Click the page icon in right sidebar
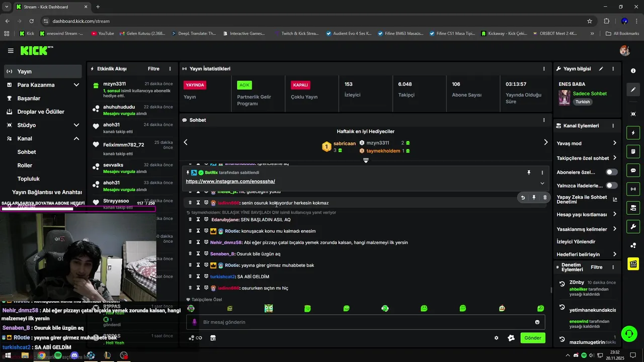This screenshot has width=644, height=362. tap(633, 152)
